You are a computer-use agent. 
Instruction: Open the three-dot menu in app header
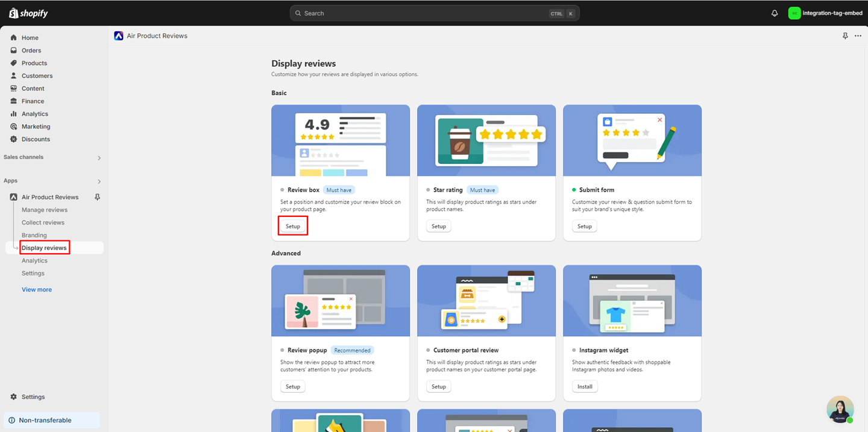(x=858, y=36)
